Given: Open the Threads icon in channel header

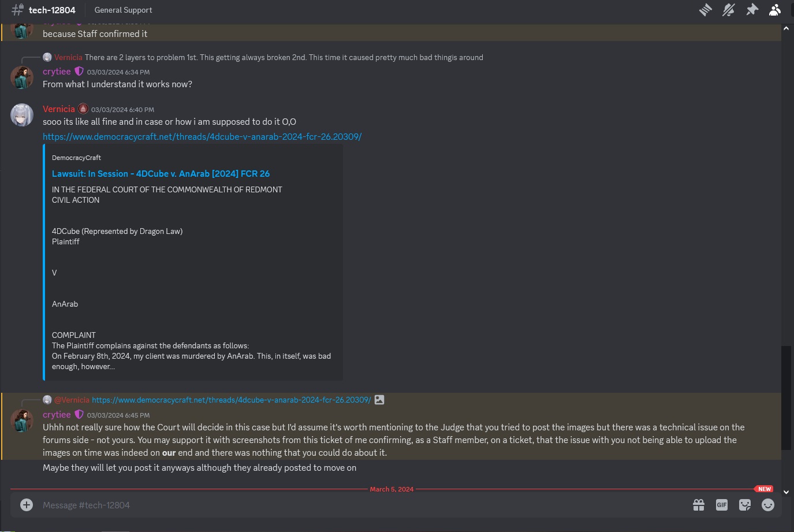Looking at the screenshot, I should coord(706,10).
